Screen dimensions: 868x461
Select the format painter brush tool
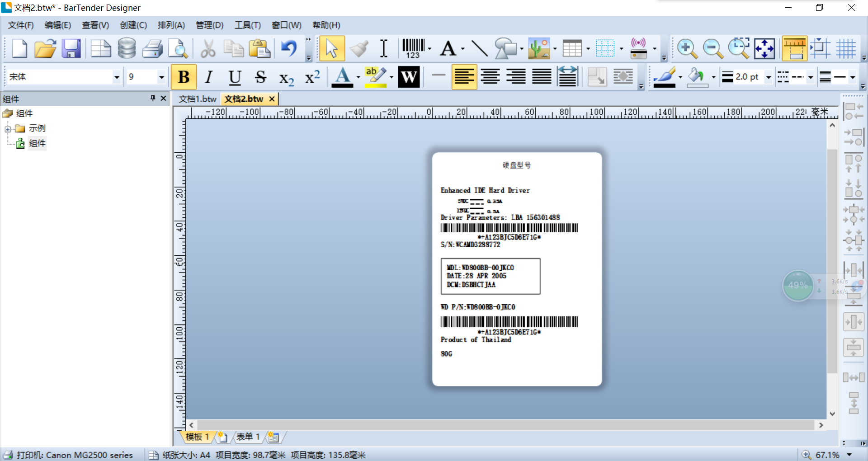pos(359,48)
